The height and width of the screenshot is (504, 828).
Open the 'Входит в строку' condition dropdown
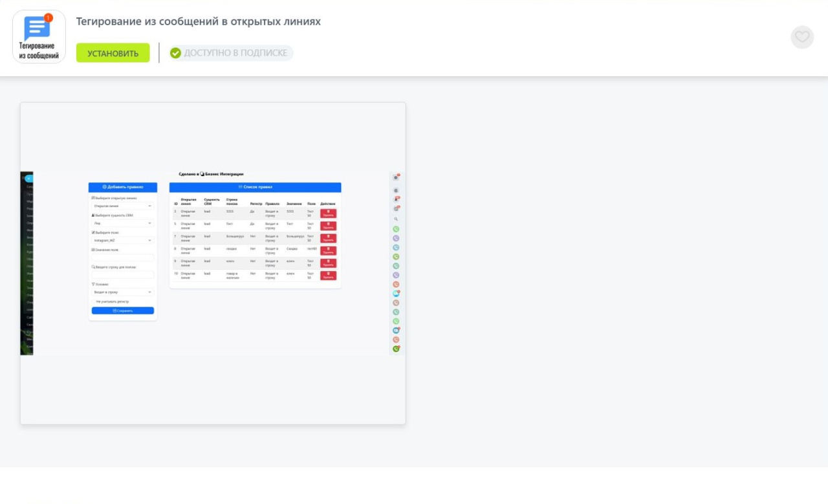pyautogui.click(x=122, y=292)
